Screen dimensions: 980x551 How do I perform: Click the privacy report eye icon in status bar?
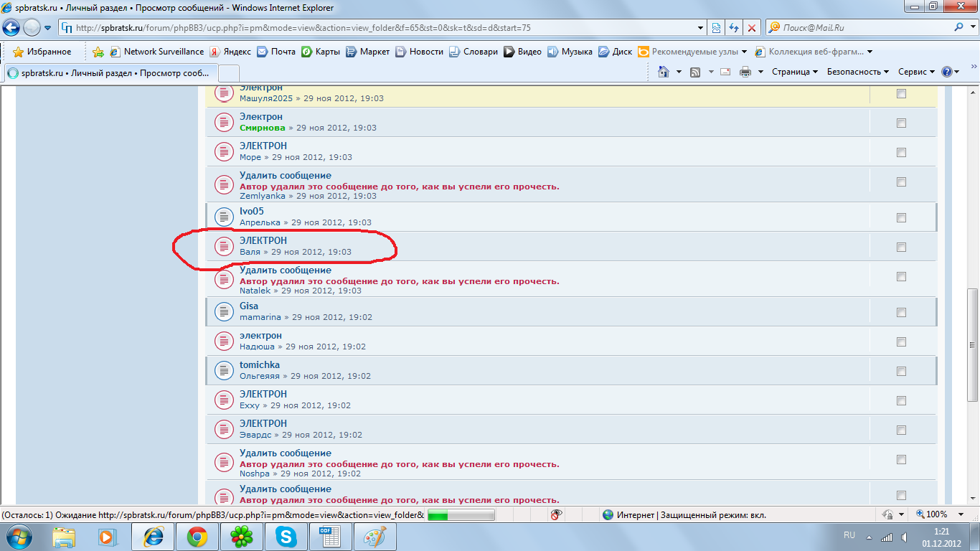point(555,514)
